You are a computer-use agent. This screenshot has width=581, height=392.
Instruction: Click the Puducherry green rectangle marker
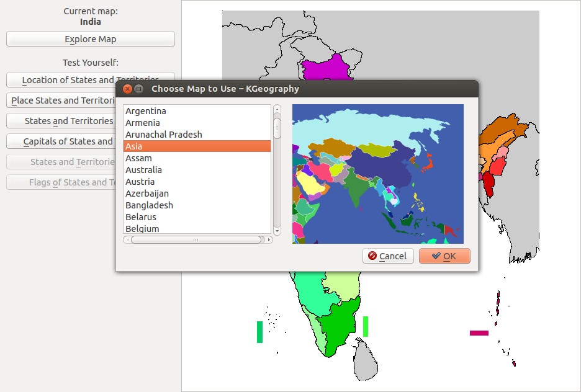point(366,326)
